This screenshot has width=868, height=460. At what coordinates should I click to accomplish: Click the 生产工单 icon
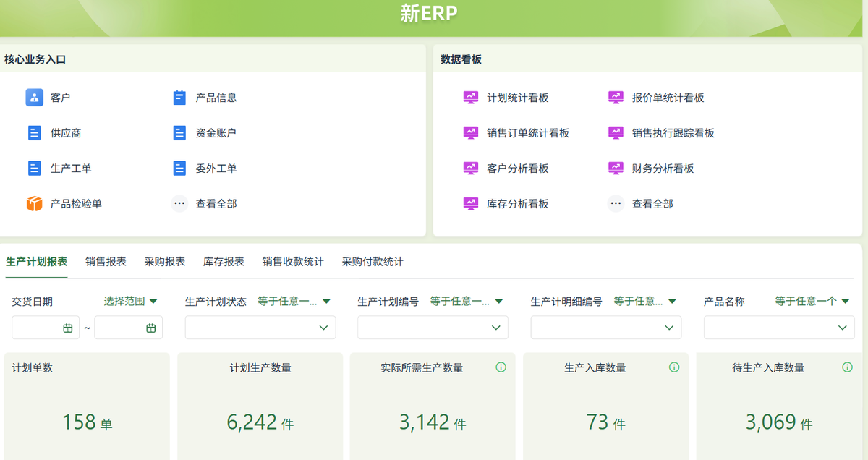point(35,168)
